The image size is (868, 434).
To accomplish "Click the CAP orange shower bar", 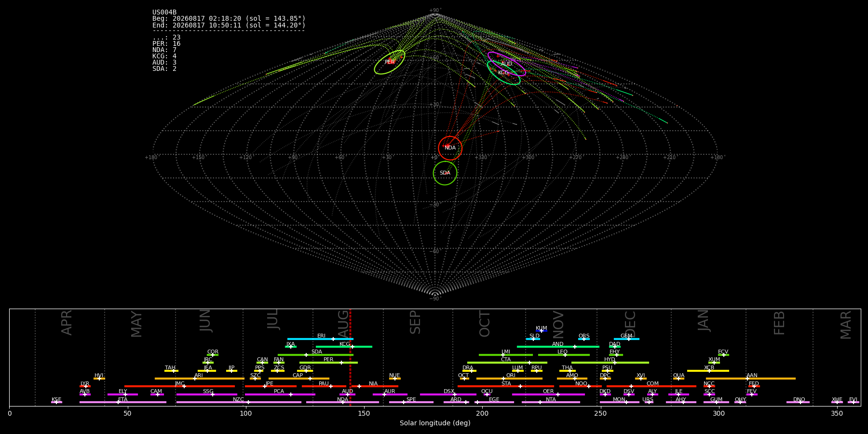I will 299,379.
